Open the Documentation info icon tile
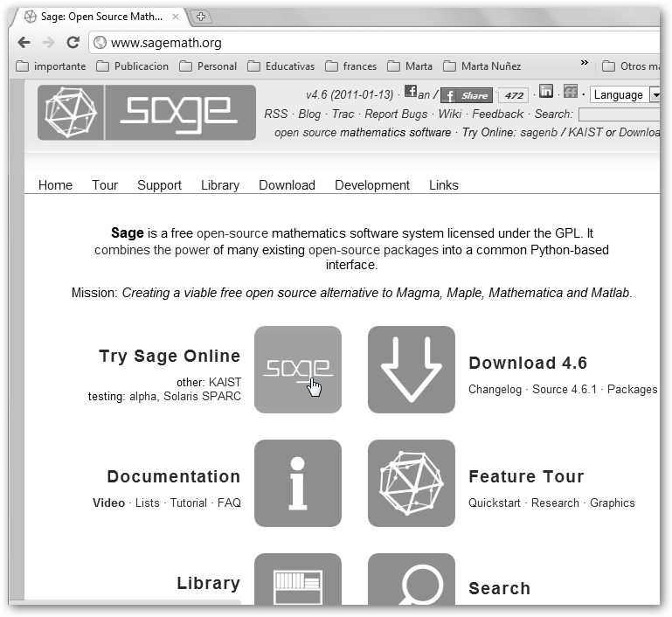The width and height of the screenshot is (672, 617). [x=297, y=483]
